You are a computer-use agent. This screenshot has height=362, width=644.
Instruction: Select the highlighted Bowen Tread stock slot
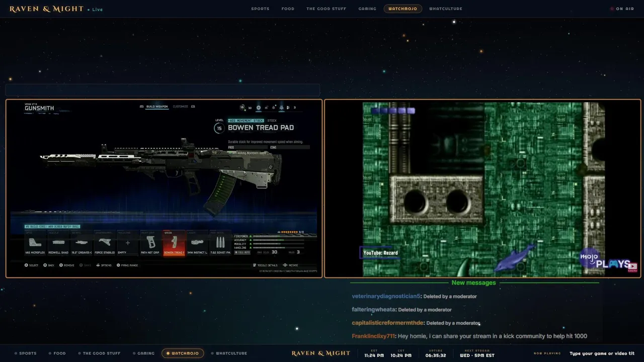pyautogui.click(x=174, y=243)
